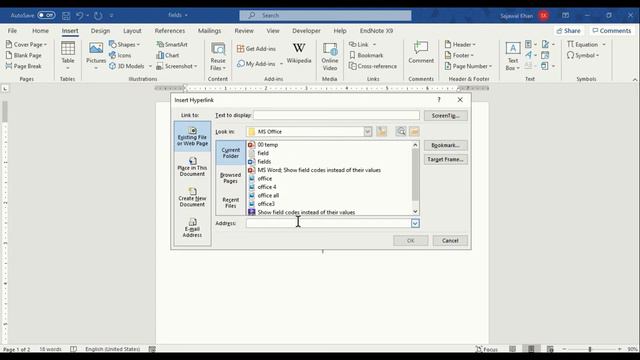Select E-mail Address link option
Image resolution: width=640 pixels, height=360 pixels.
click(192, 228)
